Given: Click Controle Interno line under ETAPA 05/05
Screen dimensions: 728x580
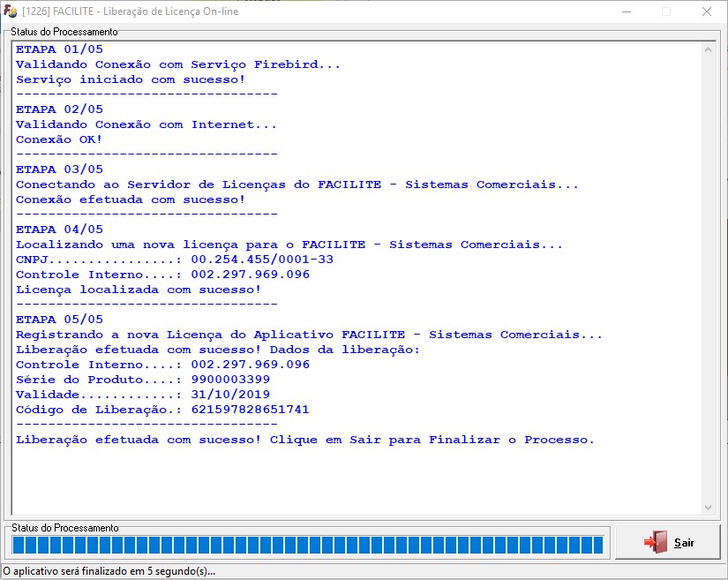Looking at the screenshot, I should coord(162,365).
